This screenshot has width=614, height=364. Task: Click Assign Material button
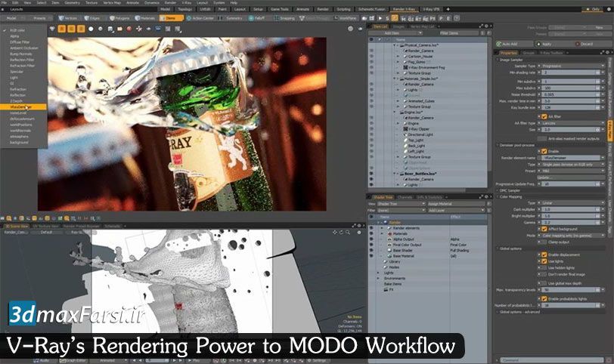click(456, 204)
